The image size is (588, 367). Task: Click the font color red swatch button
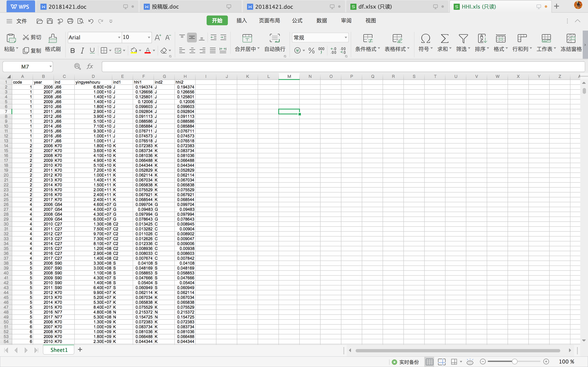[x=147, y=51]
